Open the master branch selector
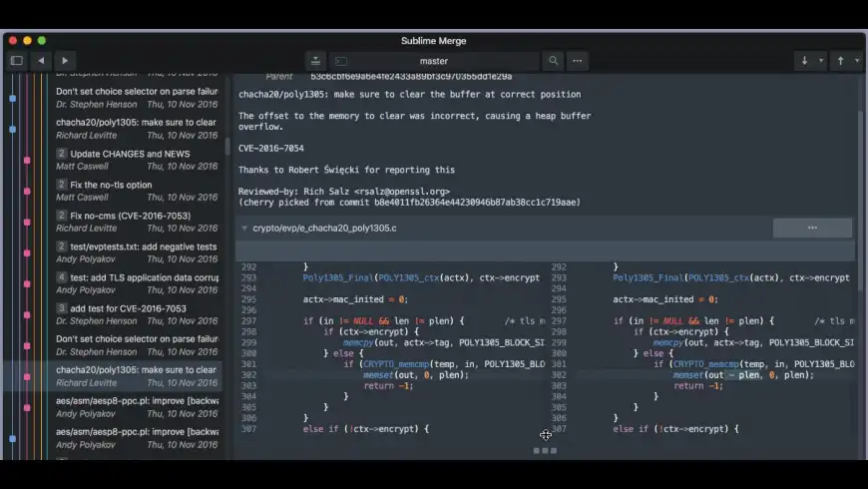This screenshot has width=868, height=489. click(x=434, y=61)
